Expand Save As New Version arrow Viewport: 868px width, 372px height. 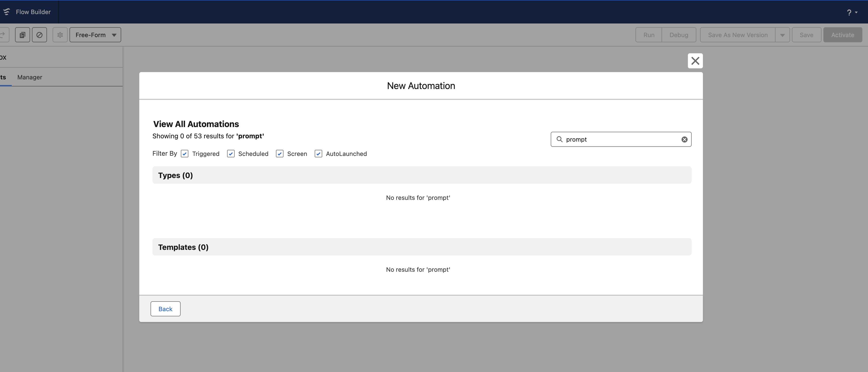(x=782, y=35)
